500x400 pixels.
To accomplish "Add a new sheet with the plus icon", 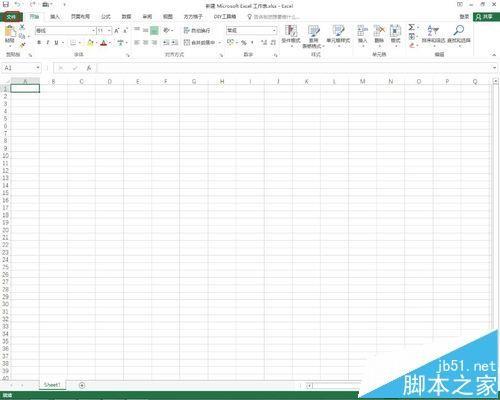I will click(82, 385).
